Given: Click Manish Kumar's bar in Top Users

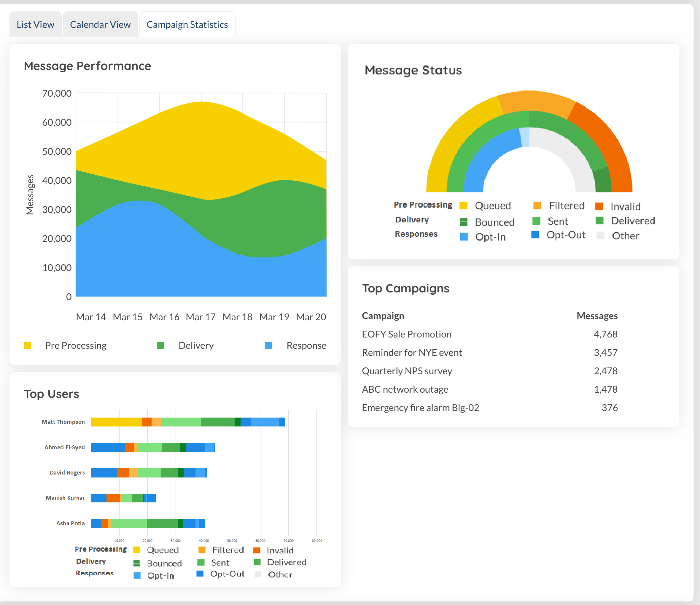Looking at the screenshot, I should [123, 498].
